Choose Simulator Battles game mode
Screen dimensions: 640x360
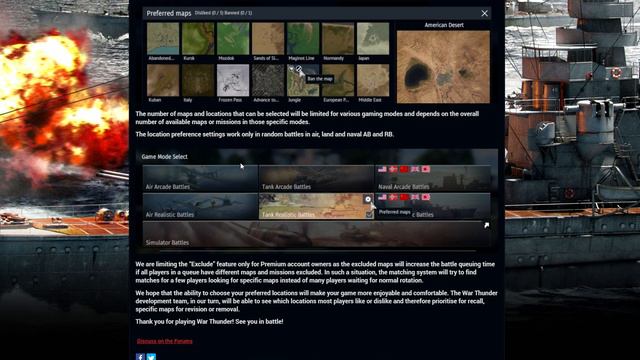click(317, 234)
